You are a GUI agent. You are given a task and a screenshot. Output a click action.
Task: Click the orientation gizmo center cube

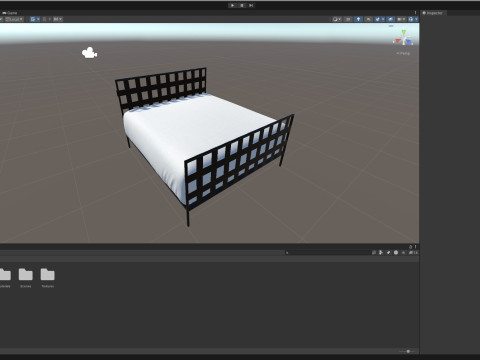point(404,40)
